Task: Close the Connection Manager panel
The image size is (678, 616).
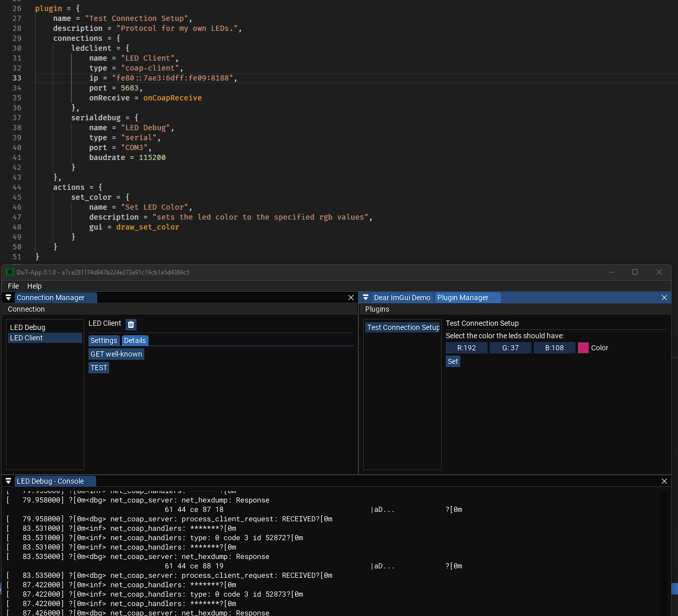Action: tap(351, 298)
